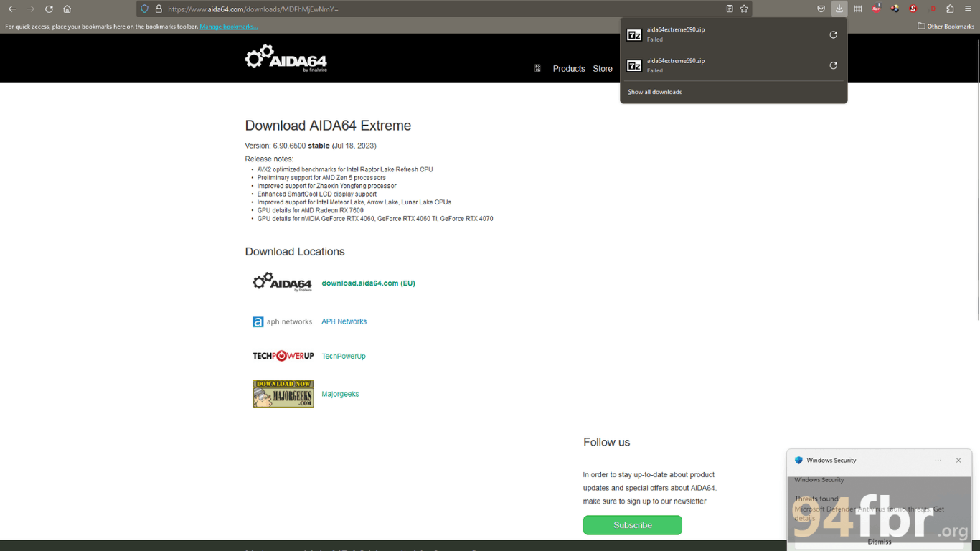
Task: Retry the lower aida64extreme690.zip download
Action: 833,65
